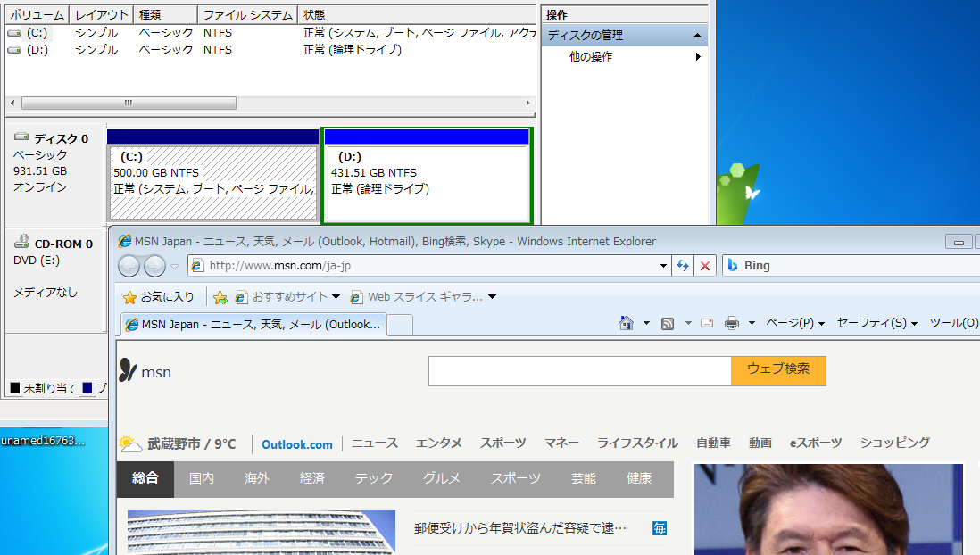The width and height of the screenshot is (980, 555).
Task: Open the address bar autocomplete dropdown arrow
Action: pyautogui.click(x=664, y=266)
